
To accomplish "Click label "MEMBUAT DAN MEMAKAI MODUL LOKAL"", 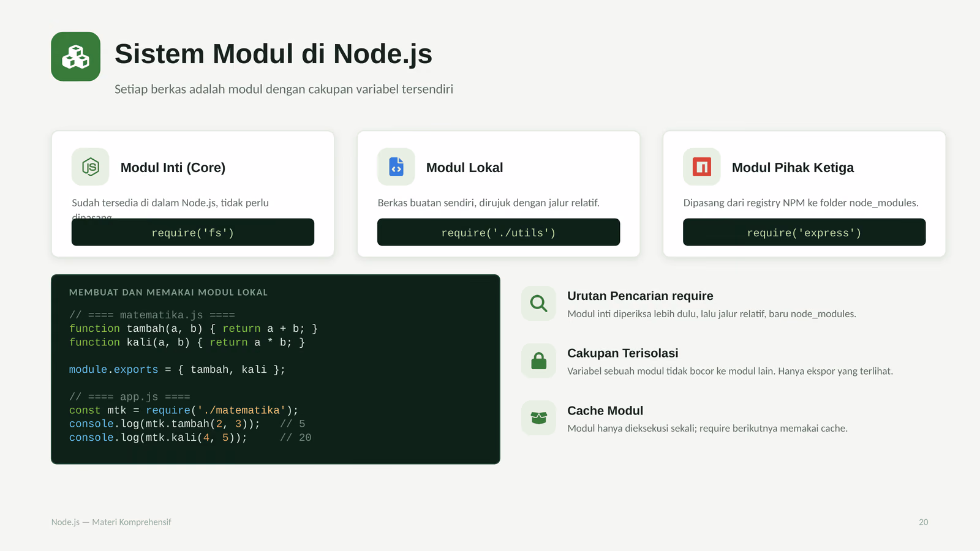I will 168,292.
